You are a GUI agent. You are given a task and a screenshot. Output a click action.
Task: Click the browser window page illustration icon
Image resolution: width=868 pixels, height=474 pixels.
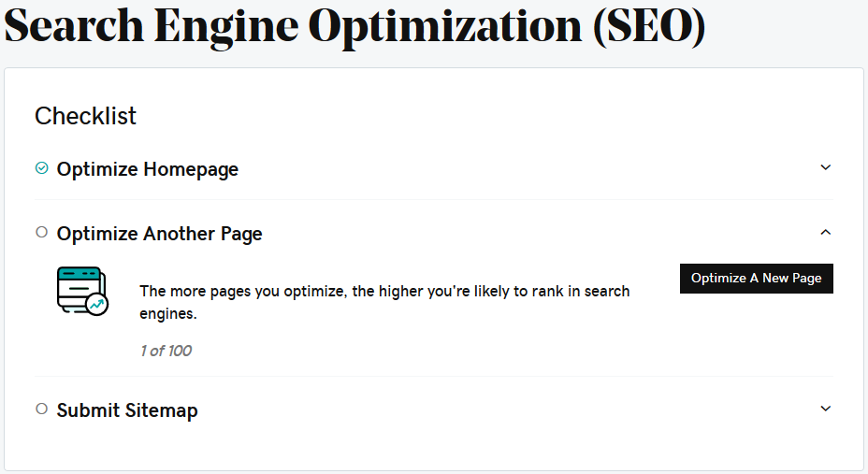pyautogui.click(x=79, y=290)
